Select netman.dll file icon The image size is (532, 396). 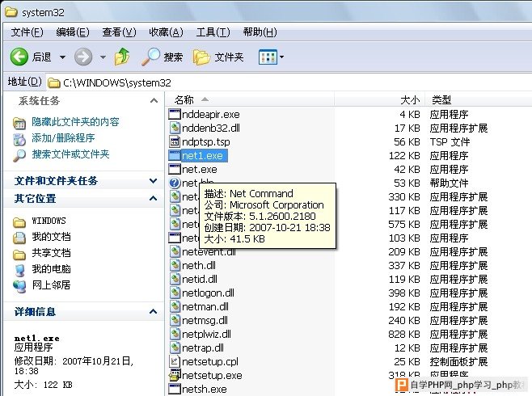(175, 306)
